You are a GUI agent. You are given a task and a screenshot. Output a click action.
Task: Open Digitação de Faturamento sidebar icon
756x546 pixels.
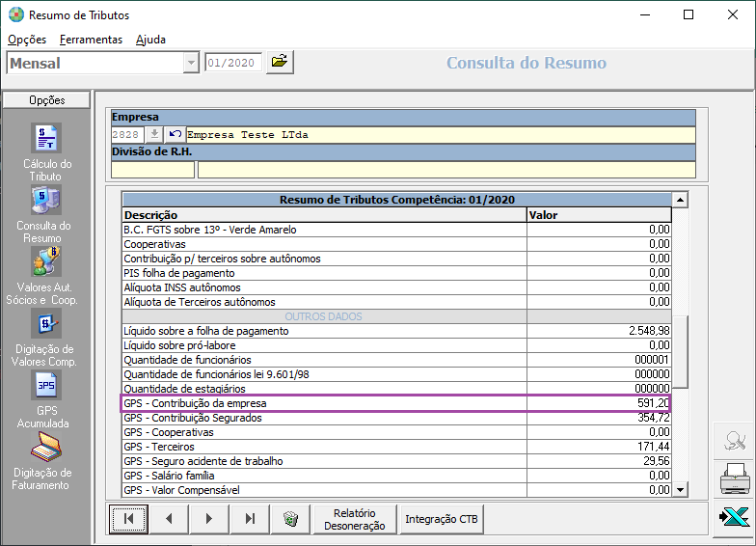[46, 447]
